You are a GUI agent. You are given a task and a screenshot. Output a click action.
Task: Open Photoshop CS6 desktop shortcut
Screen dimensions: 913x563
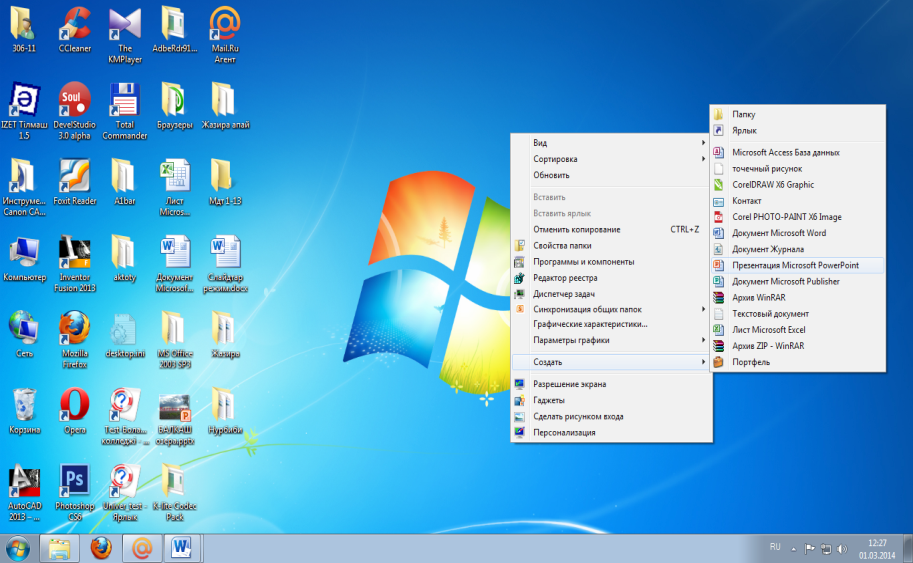74,481
